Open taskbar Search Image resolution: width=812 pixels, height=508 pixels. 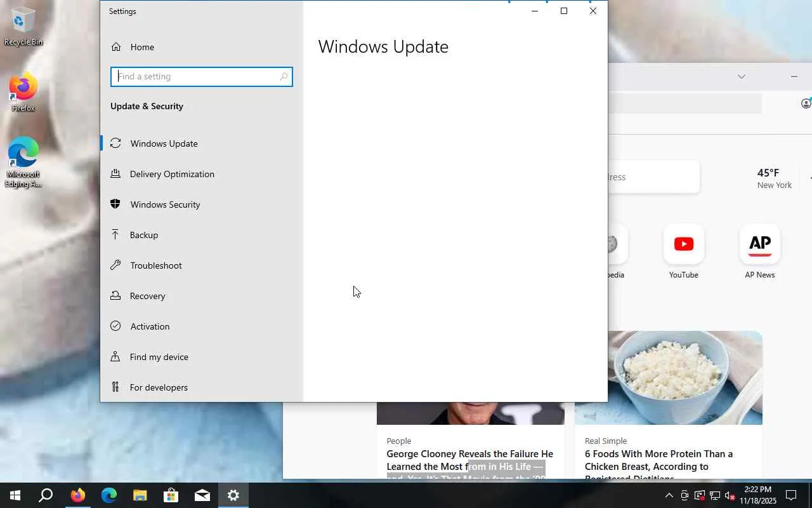pos(46,495)
